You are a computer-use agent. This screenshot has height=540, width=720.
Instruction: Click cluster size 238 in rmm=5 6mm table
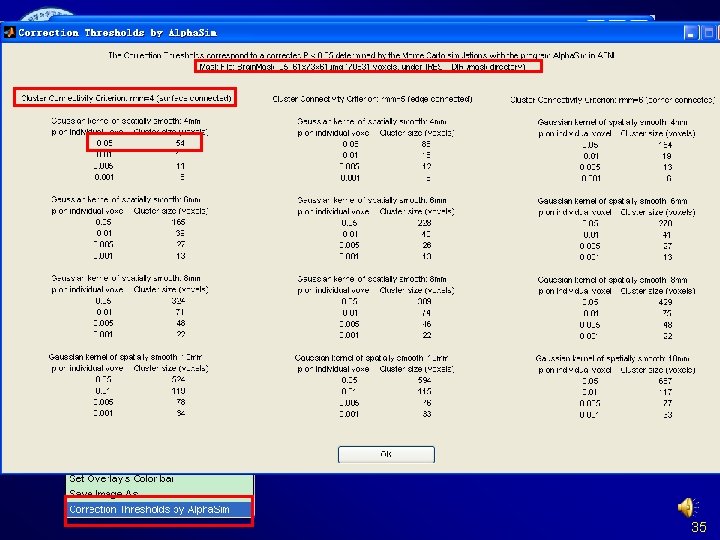[424, 223]
